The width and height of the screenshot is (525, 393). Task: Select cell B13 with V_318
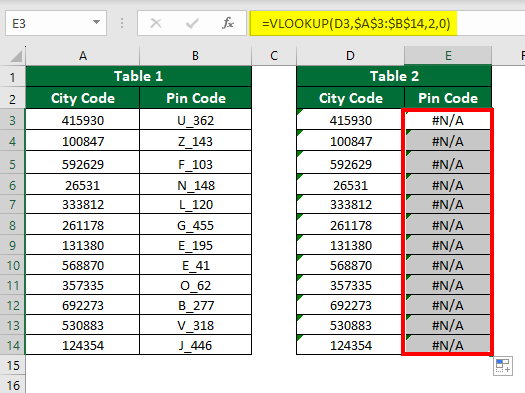coord(196,325)
